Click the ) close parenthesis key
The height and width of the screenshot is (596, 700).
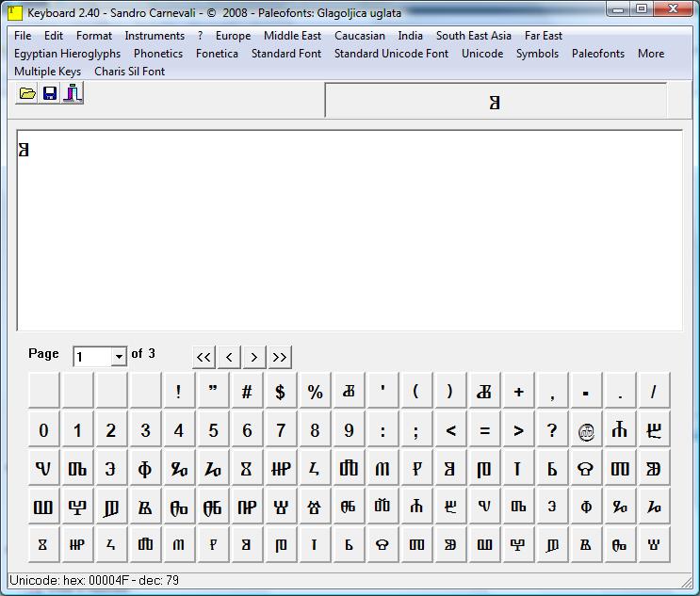click(450, 392)
